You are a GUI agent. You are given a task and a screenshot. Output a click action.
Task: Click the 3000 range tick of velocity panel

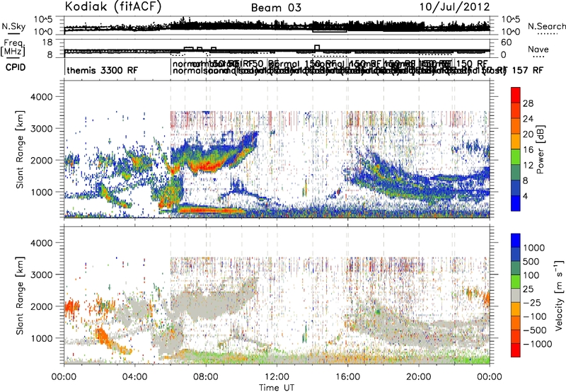tap(42, 275)
